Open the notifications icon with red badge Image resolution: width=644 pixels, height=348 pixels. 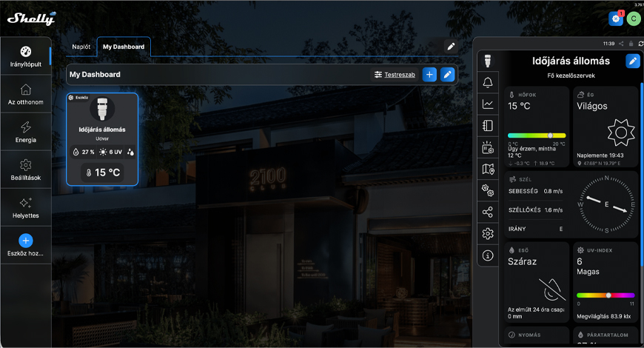pyautogui.click(x=615, y=18)
